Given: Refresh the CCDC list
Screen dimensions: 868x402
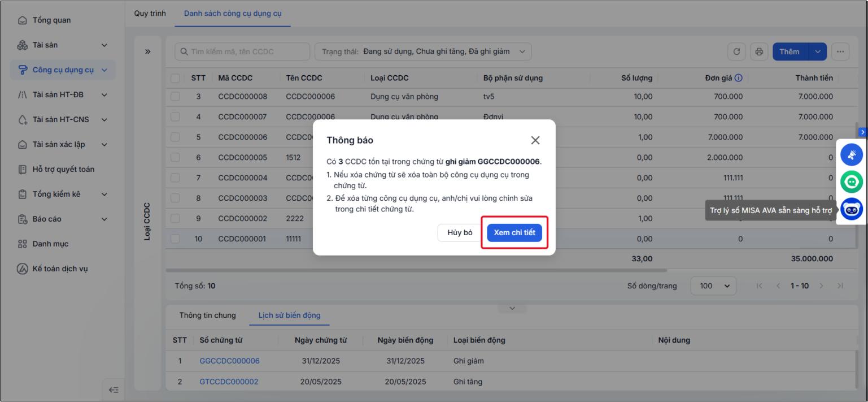Looking at the screenshot, I should pyautogui.click(x=736, y=51).
